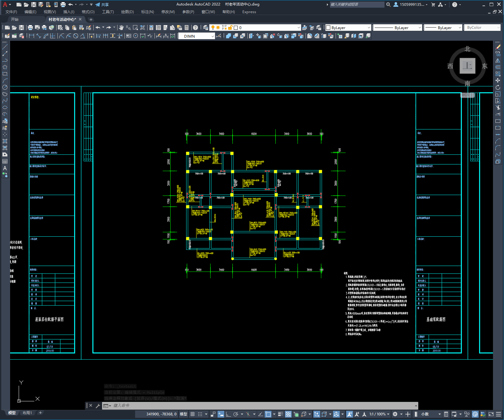The width and height of the screenshot is (504, 420).
Task: Click the Save icon in quick access toolbar
Action: coord(34,5)
